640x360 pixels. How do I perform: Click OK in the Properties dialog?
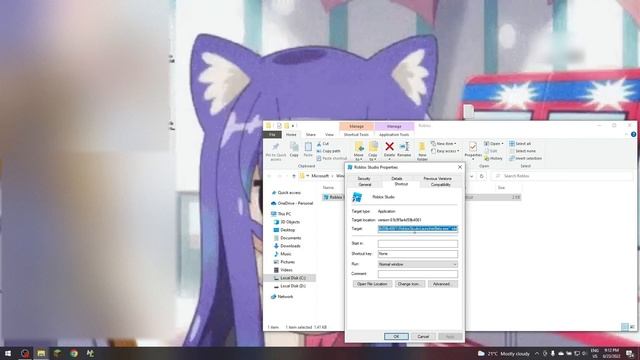(396, 336)
